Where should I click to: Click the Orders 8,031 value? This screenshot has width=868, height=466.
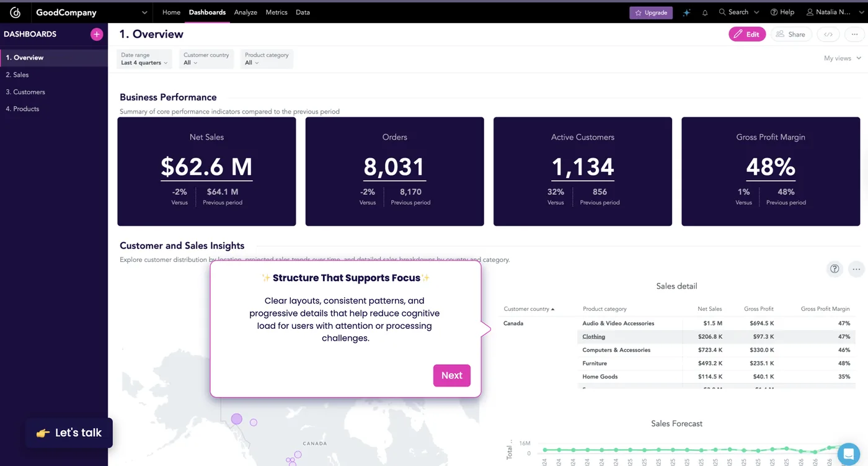[x=394, y=167]
